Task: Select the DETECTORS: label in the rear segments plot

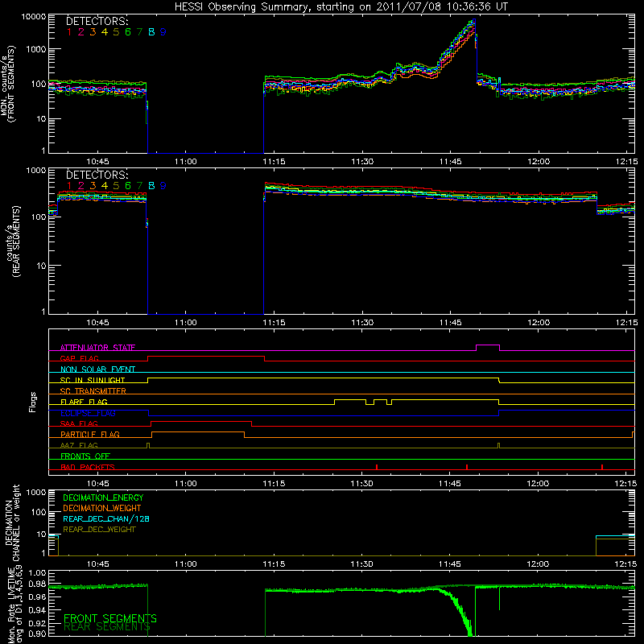Action: tap(97, 175)
